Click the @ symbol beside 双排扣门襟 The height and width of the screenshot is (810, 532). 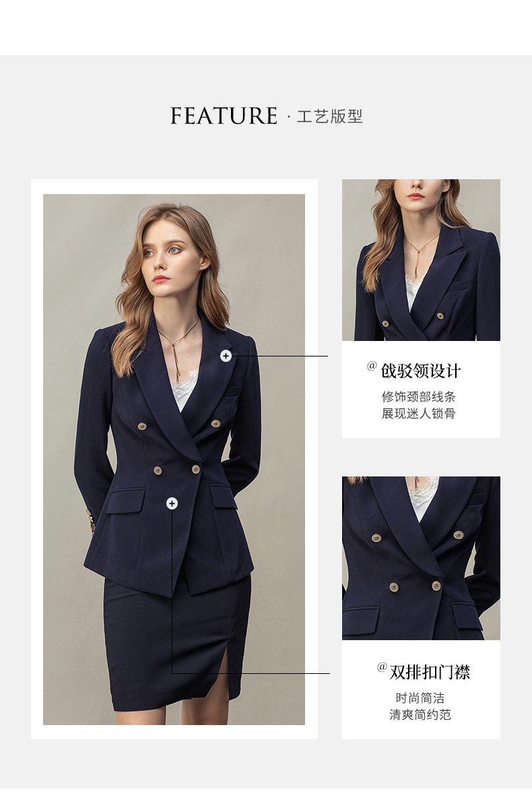click(x=382, y=668)
